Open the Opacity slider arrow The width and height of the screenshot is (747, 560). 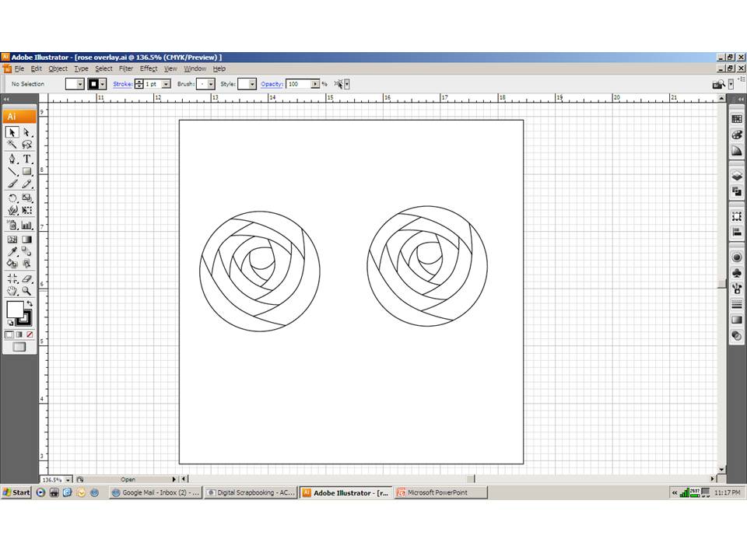315,84
